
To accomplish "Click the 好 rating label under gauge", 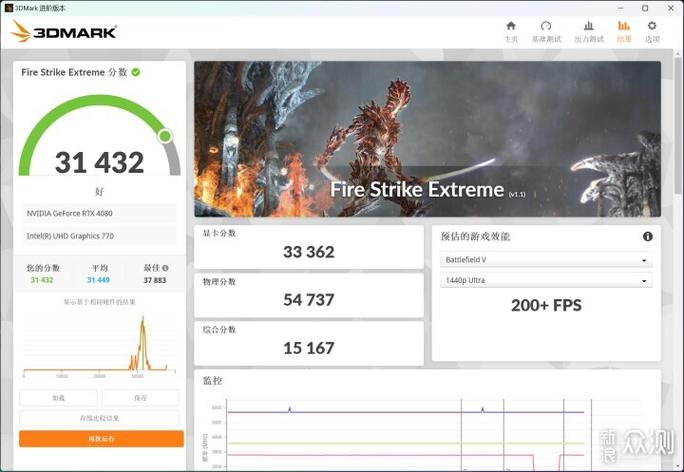I will click(99, 191).
